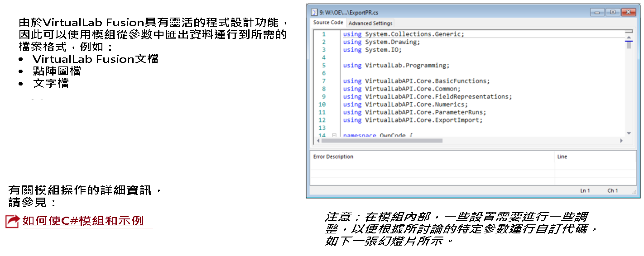Screen dimensions: 644x256
Task: Click line using VirtualLabAPI.Core.ParameterRuns;
Action: point(414,112)
